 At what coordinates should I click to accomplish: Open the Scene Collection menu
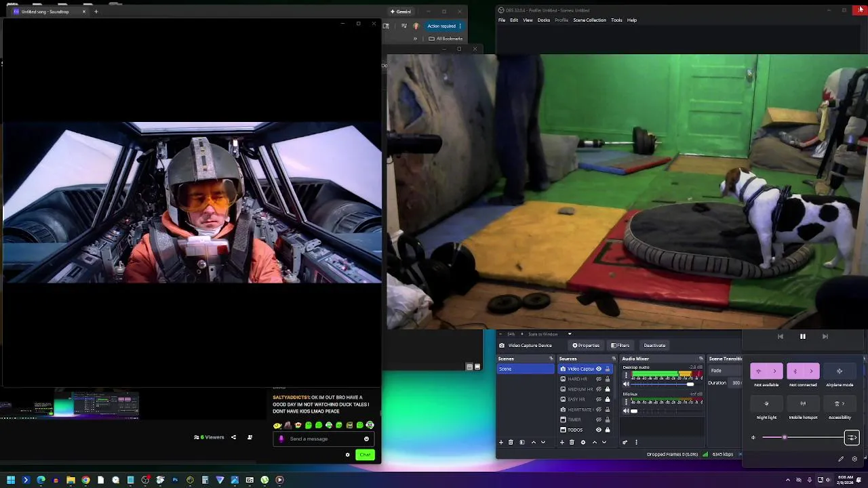(x=590, y=20)
